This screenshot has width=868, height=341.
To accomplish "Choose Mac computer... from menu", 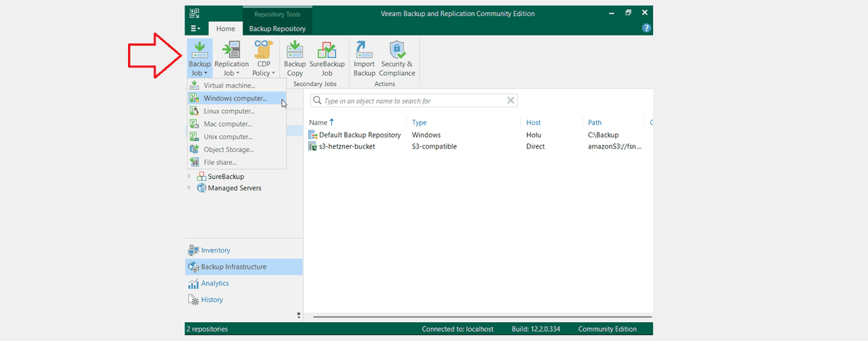I will tap(237, 124).
